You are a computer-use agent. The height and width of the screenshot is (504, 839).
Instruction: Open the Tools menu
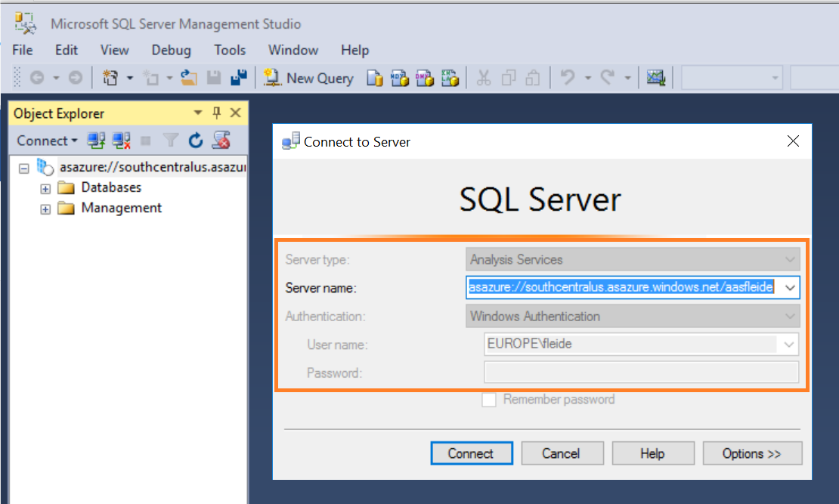(230, 50)
